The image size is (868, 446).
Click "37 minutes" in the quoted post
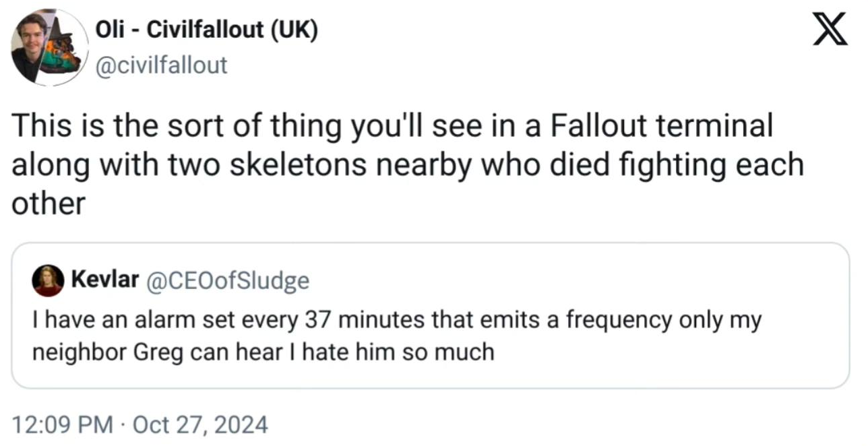365,321
